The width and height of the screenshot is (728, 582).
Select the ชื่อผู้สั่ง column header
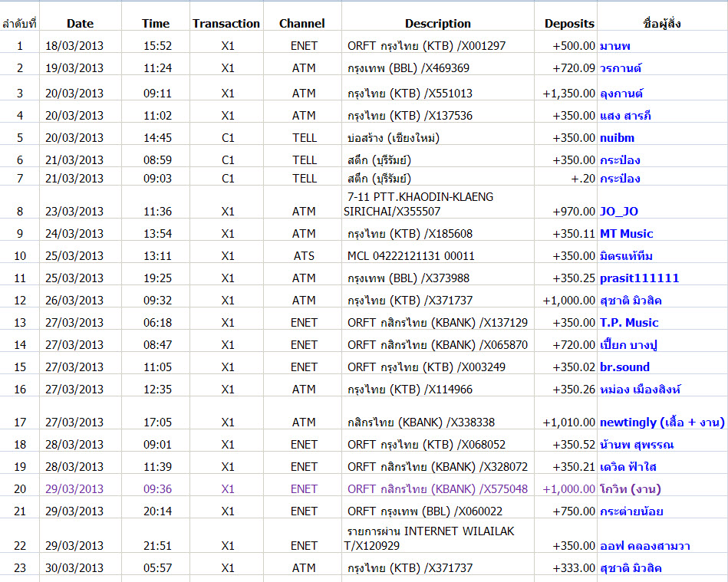662,23
